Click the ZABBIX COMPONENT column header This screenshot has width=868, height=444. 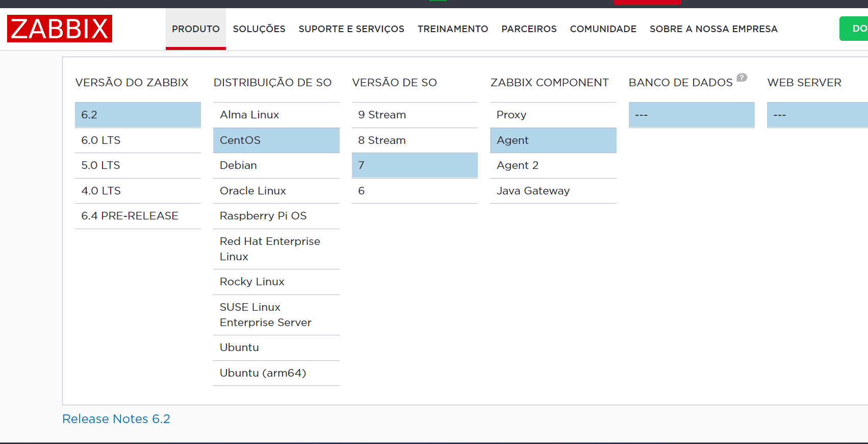(549, 83)
